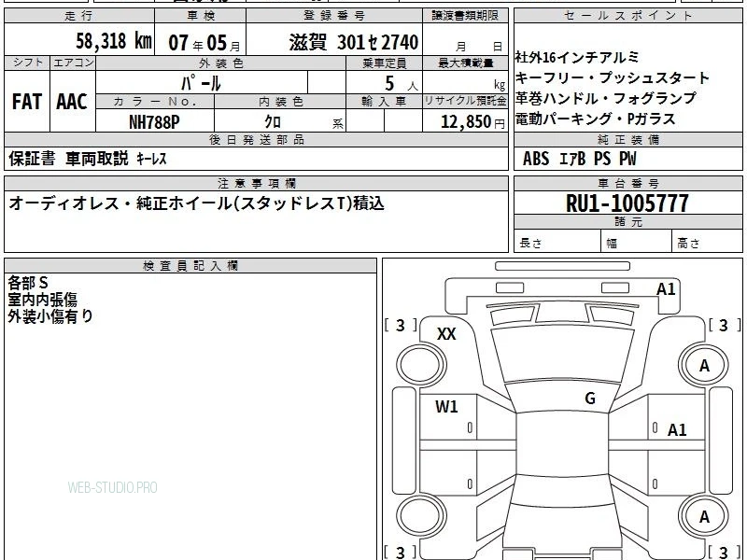Select the recycle deposit 12,850円

click(x=472, y=122)
